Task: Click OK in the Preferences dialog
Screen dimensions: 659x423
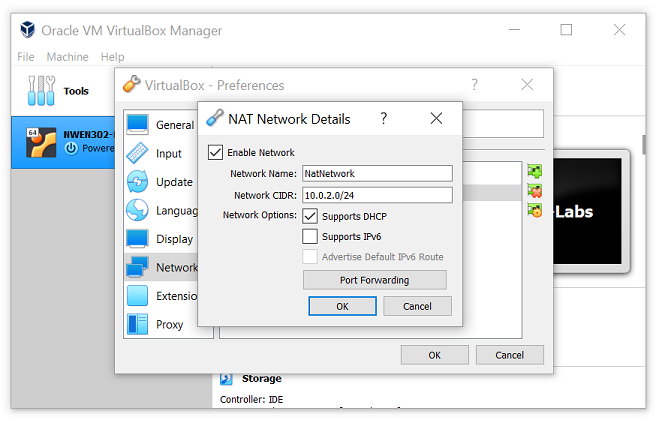Action: coord(435,355)
